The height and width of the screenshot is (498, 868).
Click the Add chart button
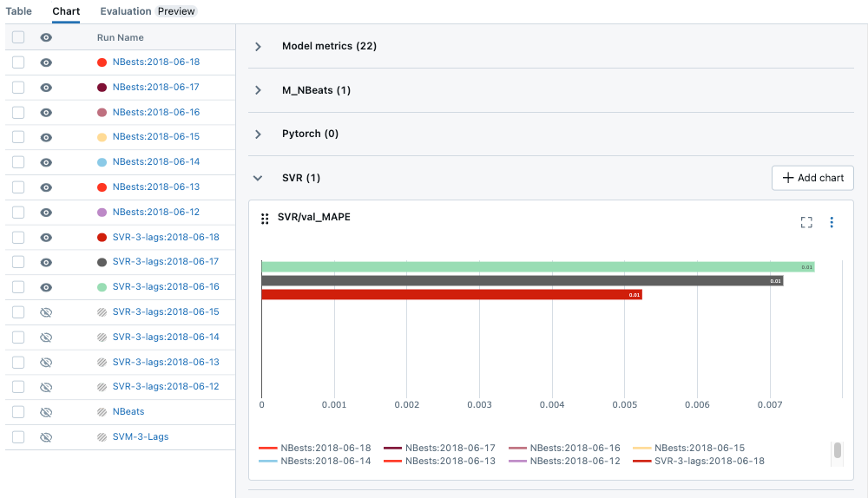812,178
